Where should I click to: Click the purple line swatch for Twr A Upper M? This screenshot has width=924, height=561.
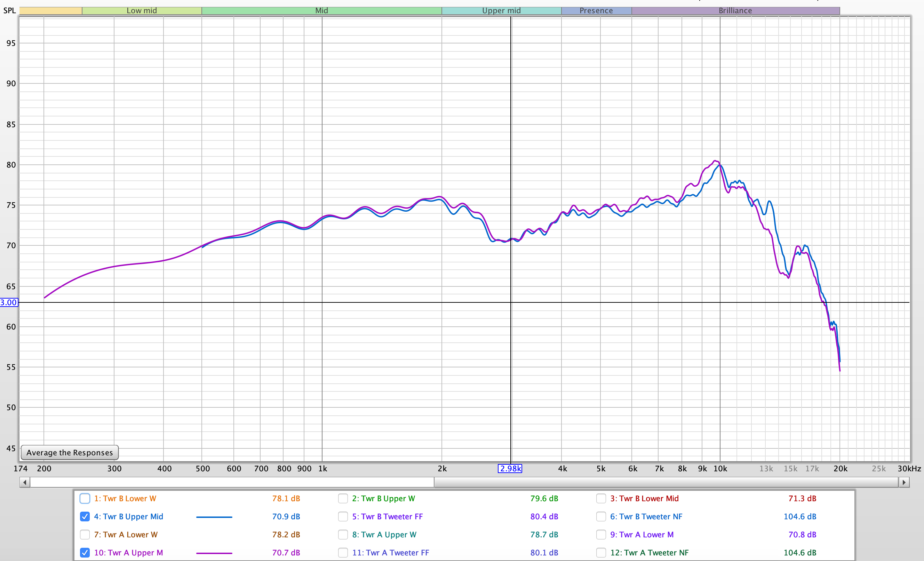214,553
